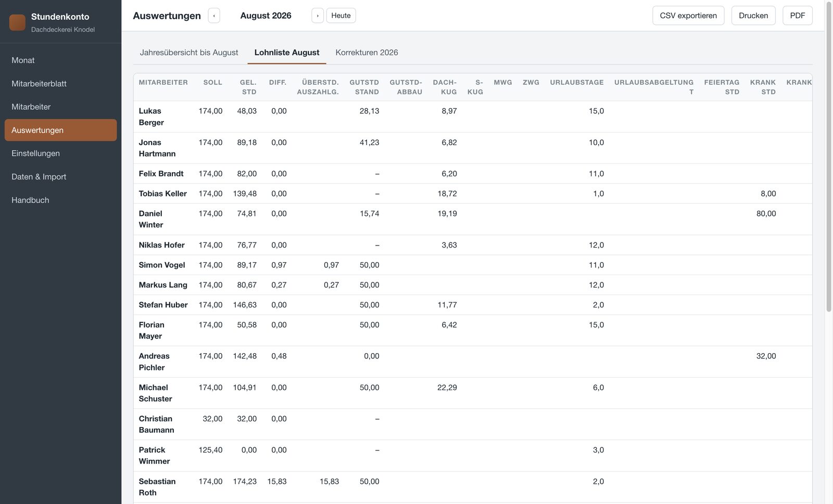Viewport: 833px width, 504px height.
Task: Open Monat in the sidebar
Action: (x=60, y=60)
